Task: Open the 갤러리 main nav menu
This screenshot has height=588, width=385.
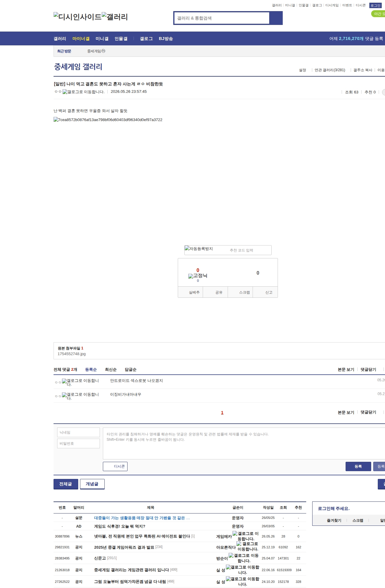Action: (x=60, y=38)
